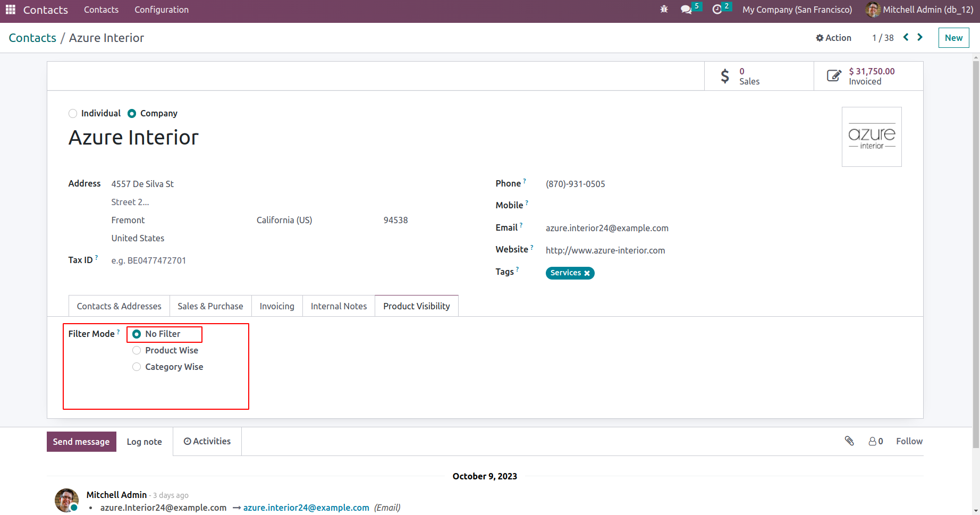Open the My Company (San Francisco) switcher
Image resolution: width=980 pixels, height=515 pixels.
pos(797,10)
